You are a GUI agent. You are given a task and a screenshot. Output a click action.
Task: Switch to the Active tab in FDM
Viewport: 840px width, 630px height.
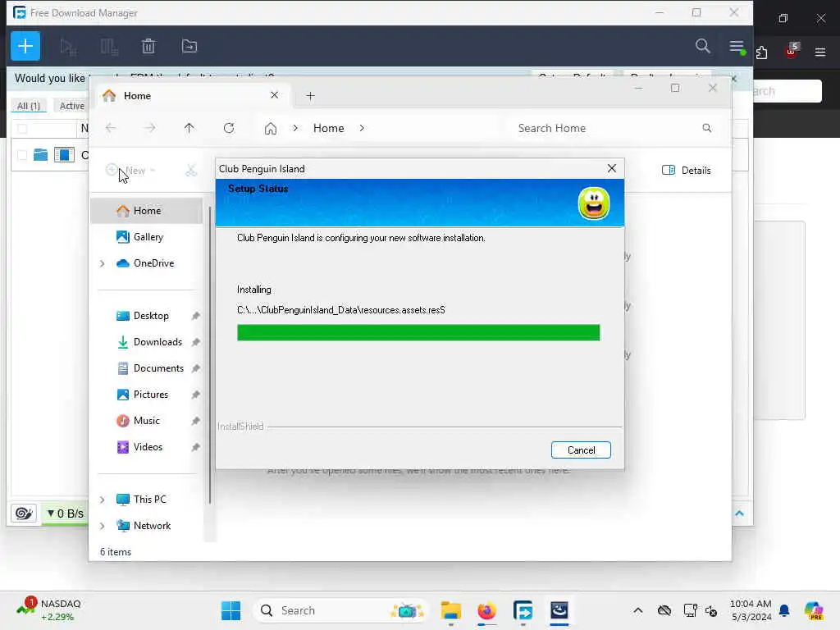72,106
